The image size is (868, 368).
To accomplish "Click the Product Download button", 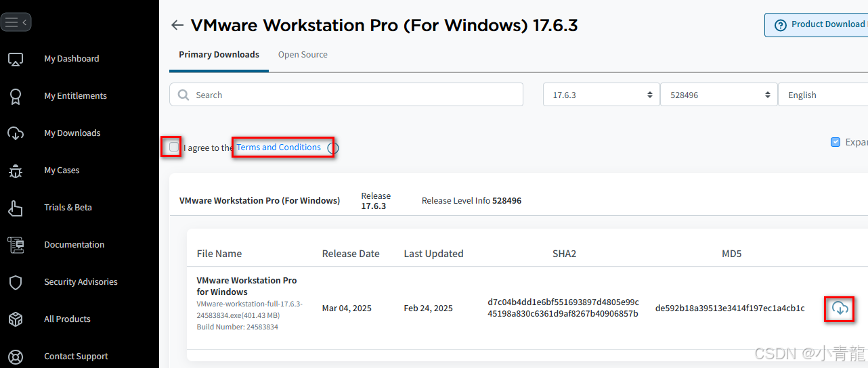I will [x=817, y=25].
